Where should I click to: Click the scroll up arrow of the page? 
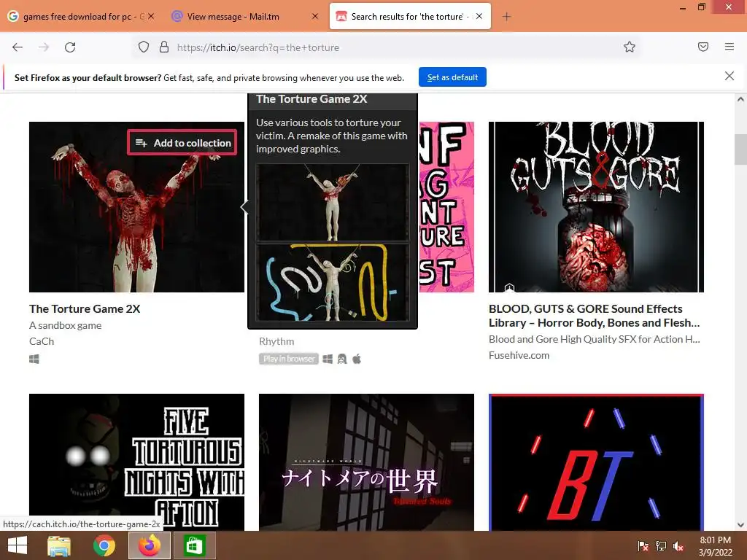pos(740,99)
